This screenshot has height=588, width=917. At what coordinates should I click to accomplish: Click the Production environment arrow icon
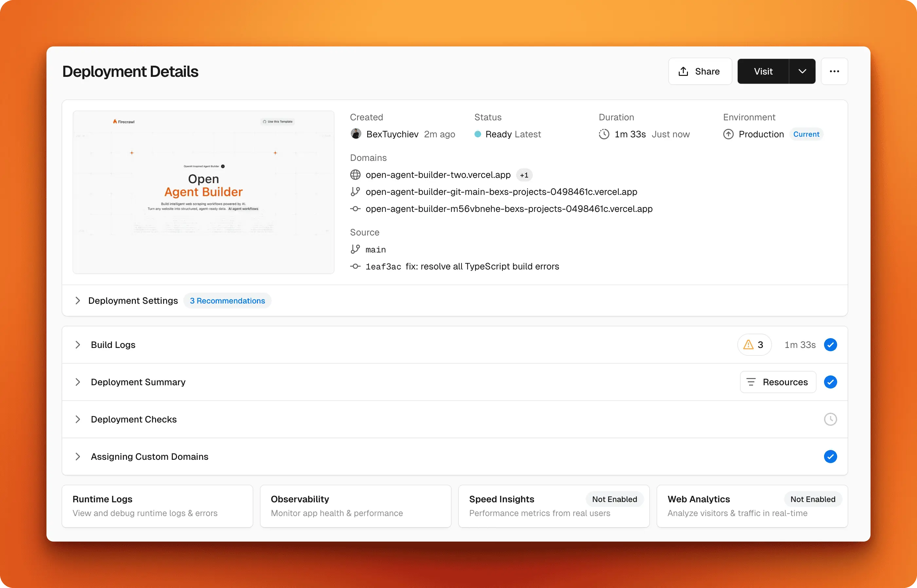click(x=728, y=134)
